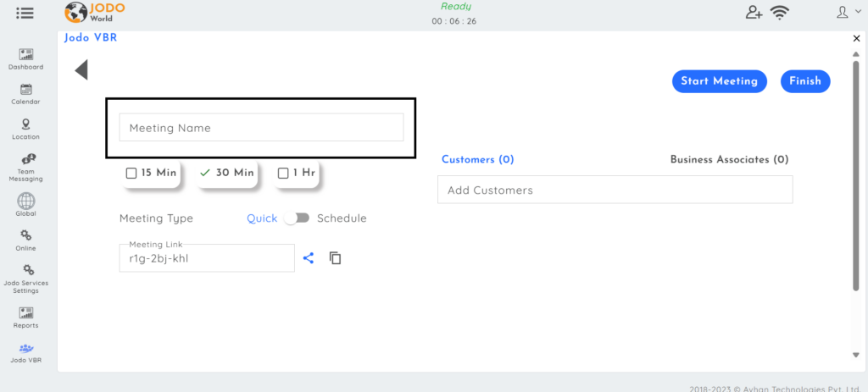Switch to the Business Associates (0) tab

click(x=729, y=159)
